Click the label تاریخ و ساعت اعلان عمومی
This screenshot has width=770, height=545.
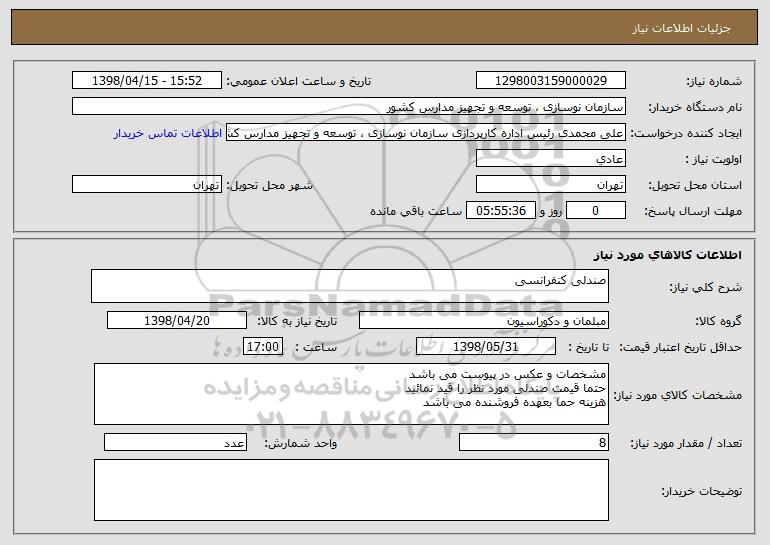[299, 82]
